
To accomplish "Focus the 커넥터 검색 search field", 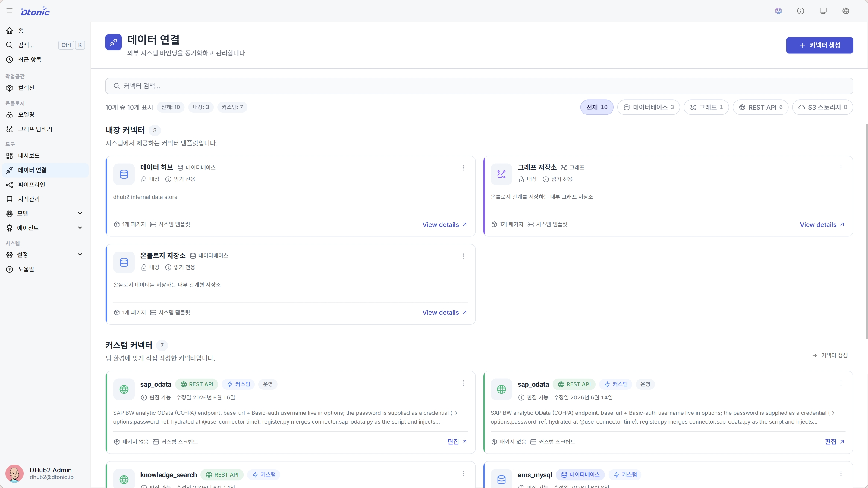I will point(479,86).
